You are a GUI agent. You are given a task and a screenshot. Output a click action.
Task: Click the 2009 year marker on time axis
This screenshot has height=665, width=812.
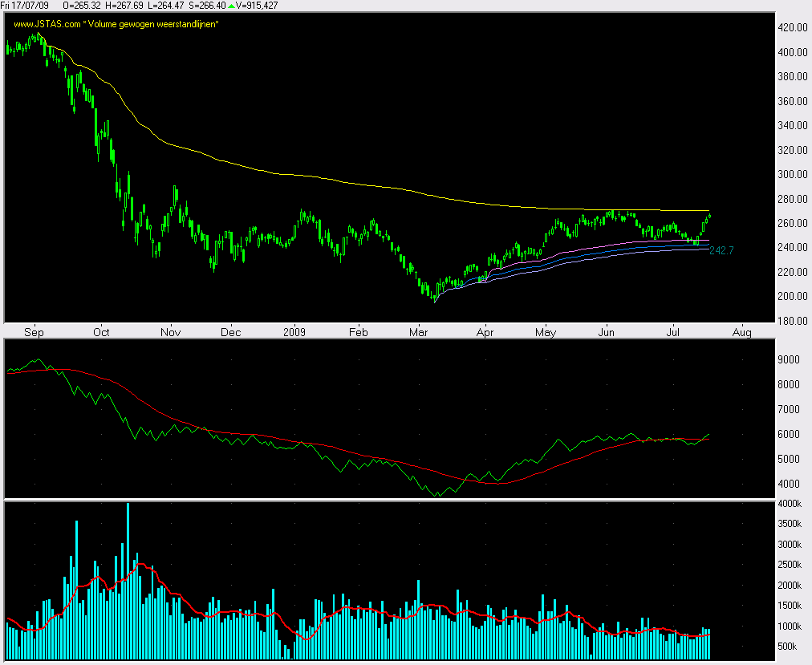(296, 331)
